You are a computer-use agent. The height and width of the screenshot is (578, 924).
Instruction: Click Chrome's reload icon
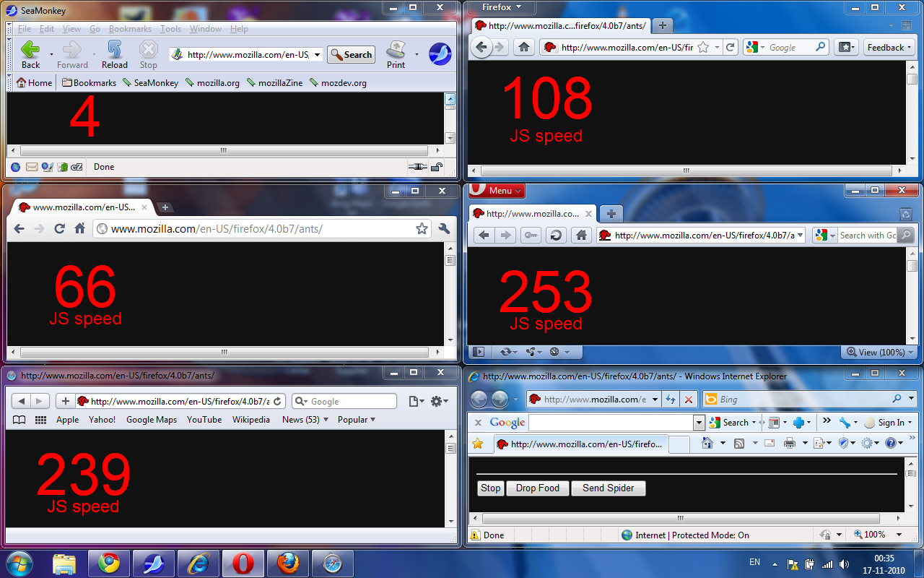[x=60, y=228]
